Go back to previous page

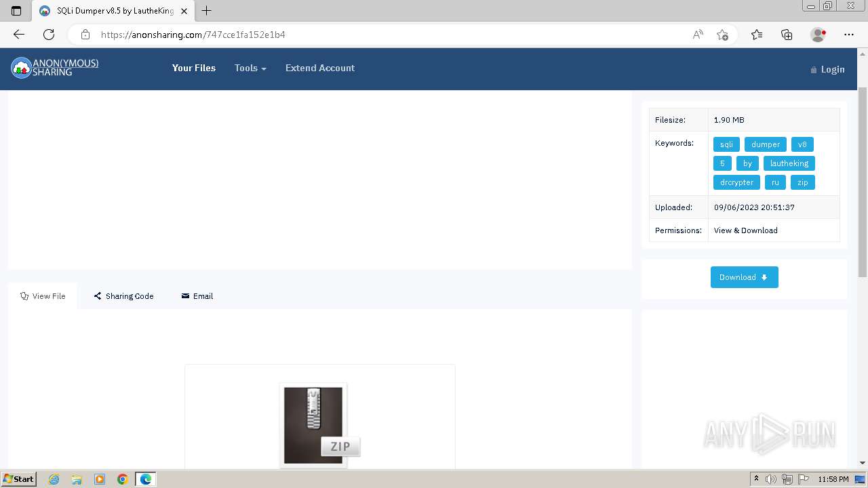[19, 35]
